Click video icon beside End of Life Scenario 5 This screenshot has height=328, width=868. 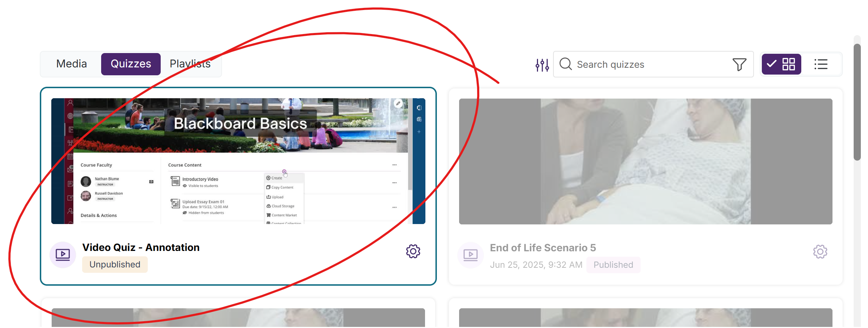click(471, 255)
